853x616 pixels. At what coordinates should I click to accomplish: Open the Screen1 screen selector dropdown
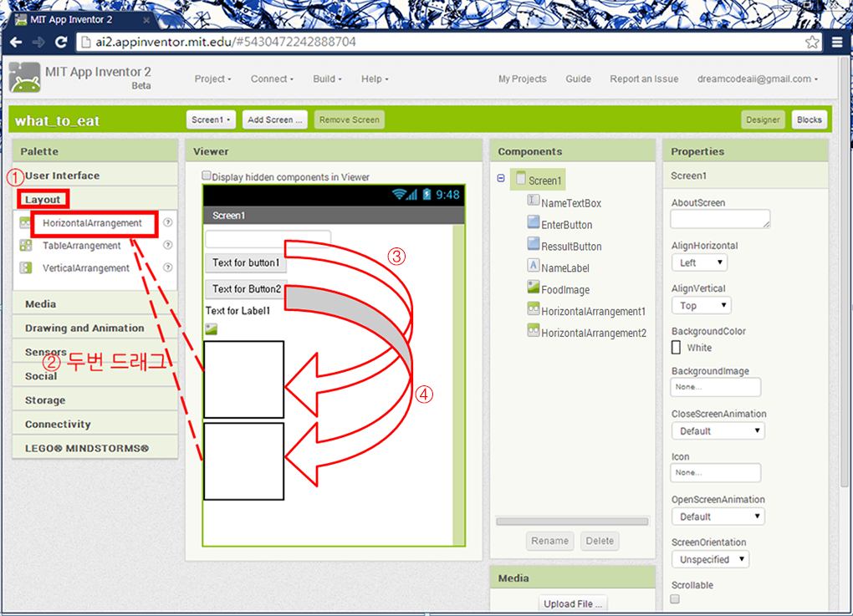pos(211,120)
